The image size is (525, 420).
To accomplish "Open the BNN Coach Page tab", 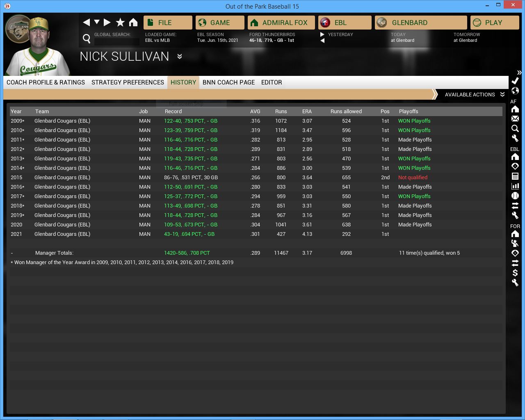I will 228,82.
